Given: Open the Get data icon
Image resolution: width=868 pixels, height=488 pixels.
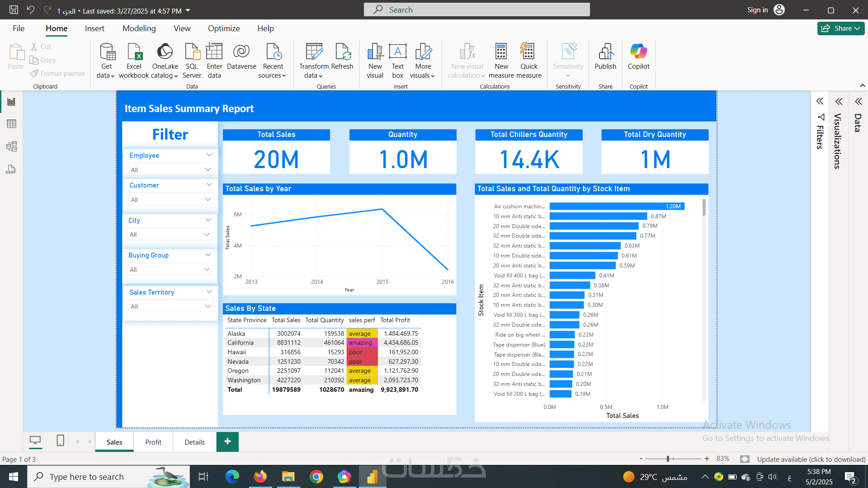Looking at the screenshot, I should (x=107, y=52).
